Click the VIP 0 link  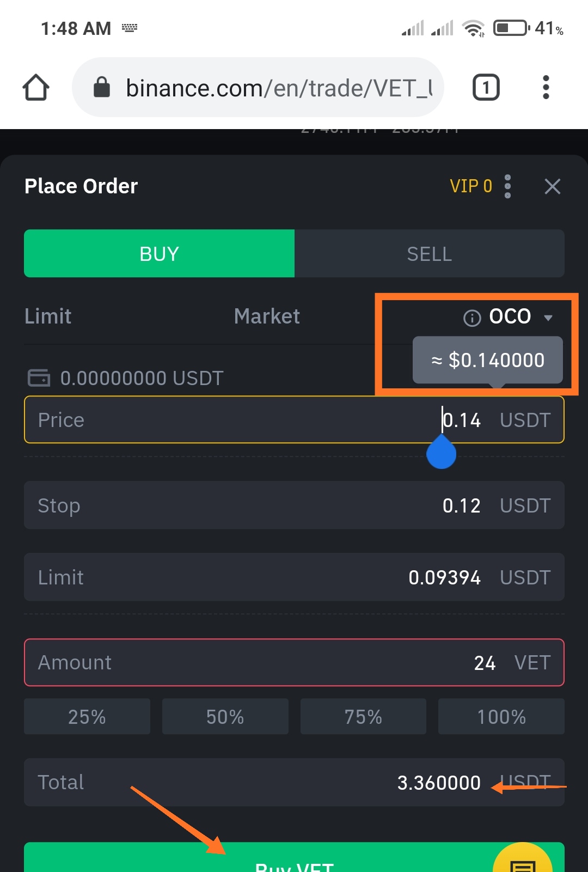[x=471, y=186]
